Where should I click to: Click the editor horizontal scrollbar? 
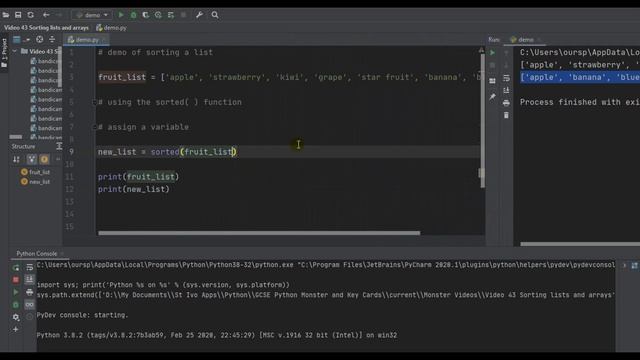coord(259,233)
